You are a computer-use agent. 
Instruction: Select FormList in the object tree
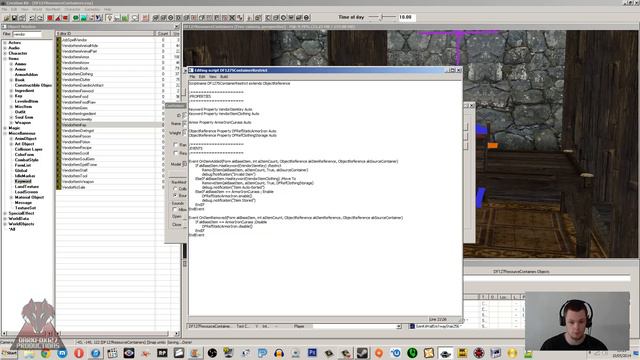point(22,165)
